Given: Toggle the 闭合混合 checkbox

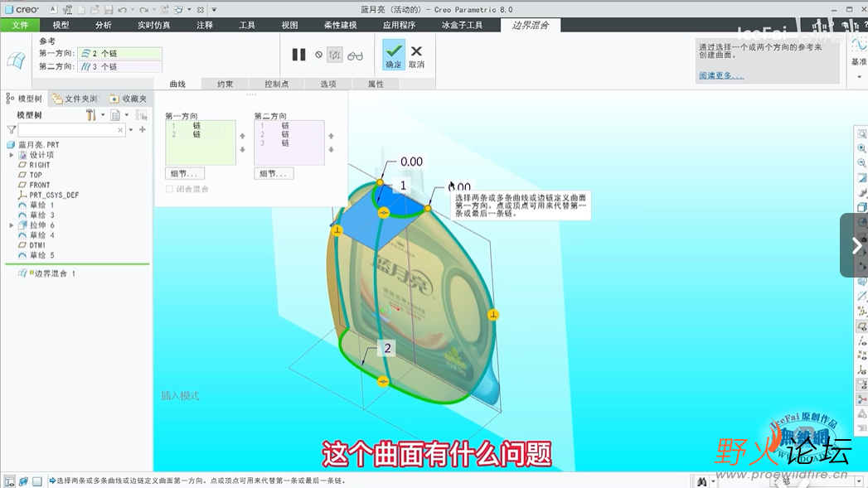Looking at the screenshot, I should pyautogui.click(x=169, y=189).
